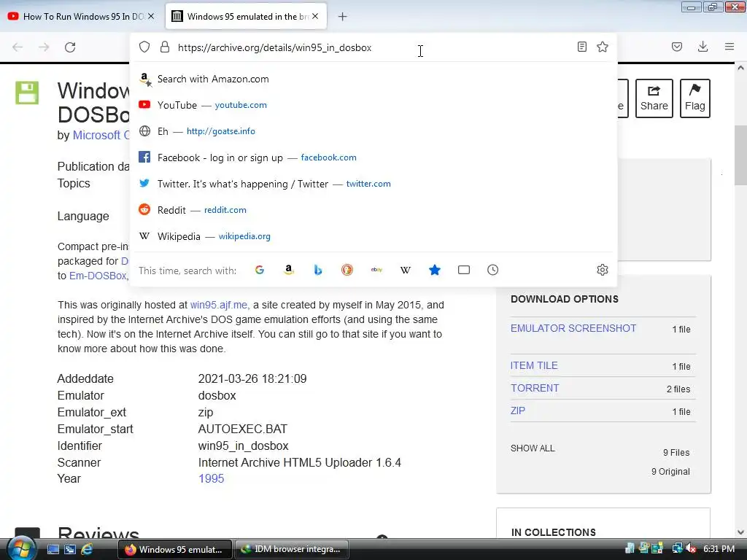Open Switch between windows icon
This screenshot has width=747, height=560.
click(70, 549)
